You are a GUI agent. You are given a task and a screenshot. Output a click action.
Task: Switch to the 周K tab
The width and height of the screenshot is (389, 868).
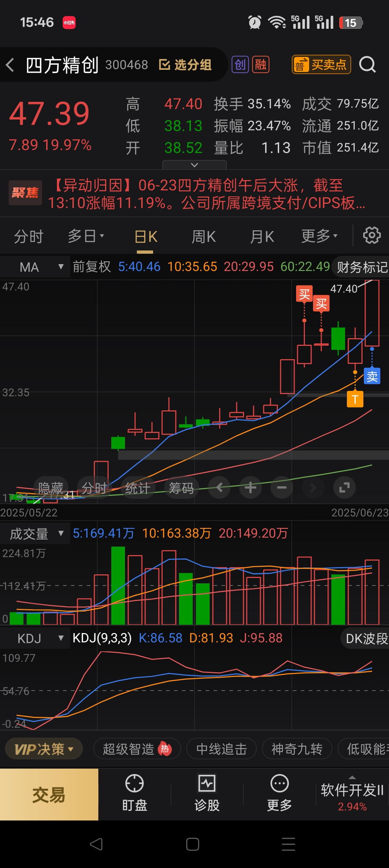pos(204,237)
